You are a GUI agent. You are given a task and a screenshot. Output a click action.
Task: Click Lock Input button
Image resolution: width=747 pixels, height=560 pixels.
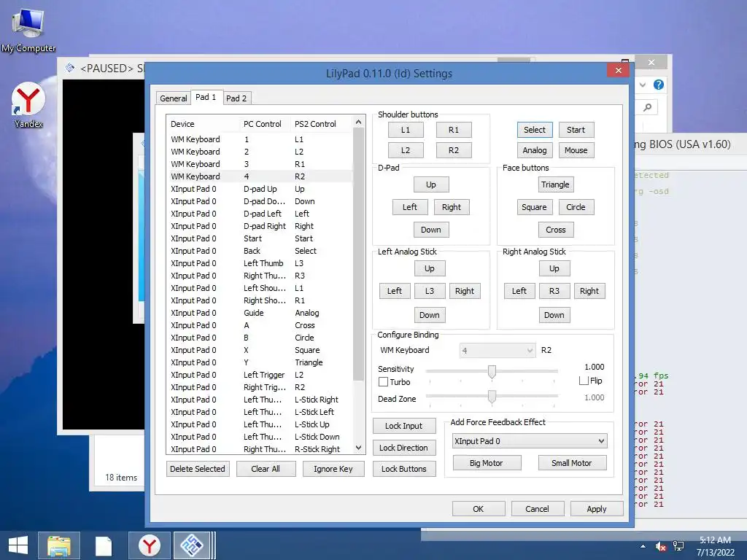[x=403, y=426]
